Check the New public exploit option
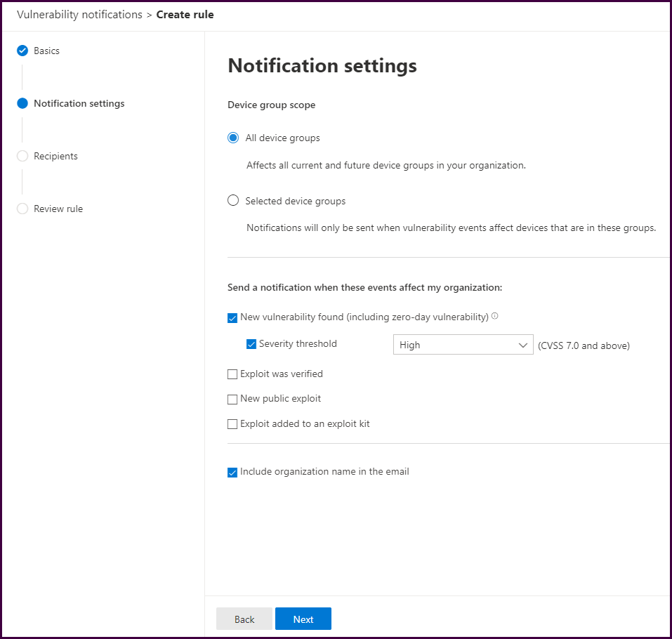The image size is (672, 639). pos(232,400)
